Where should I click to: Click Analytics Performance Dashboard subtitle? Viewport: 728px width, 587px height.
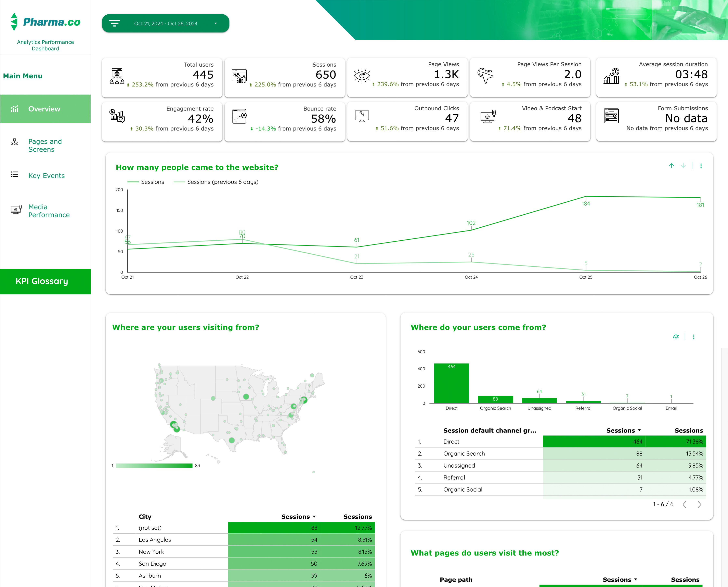point(45,45)
